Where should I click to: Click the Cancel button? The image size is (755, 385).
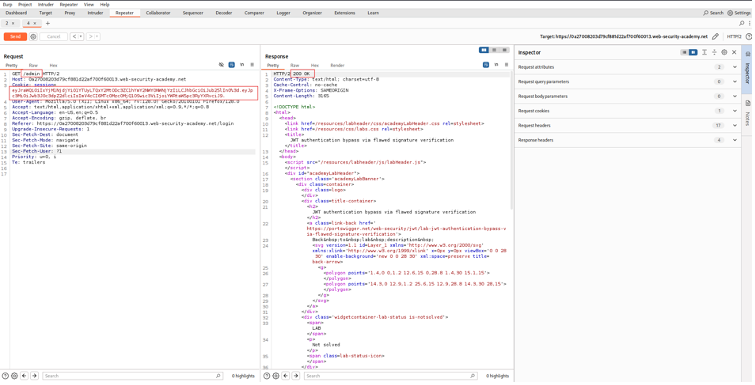click(x=53, y=37)
